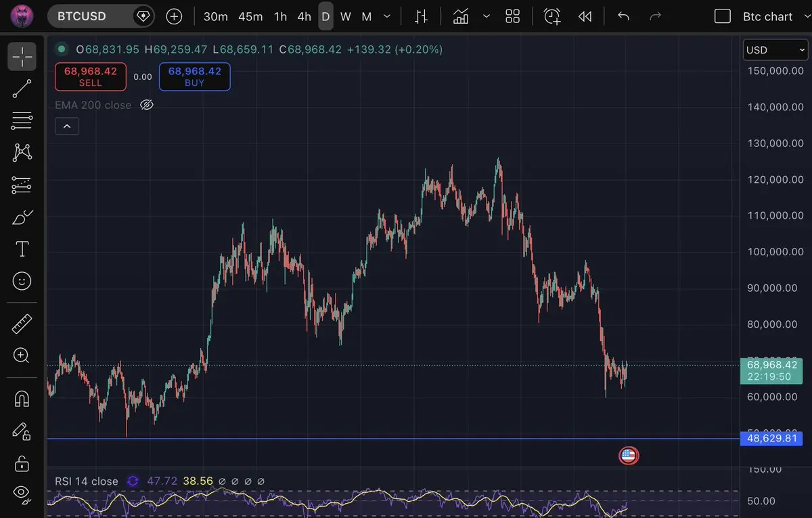The width and height of the screenshot is (812, 518).
Task: Open the Fibonacci and Gann tools
Action: (x=22, y=121)
